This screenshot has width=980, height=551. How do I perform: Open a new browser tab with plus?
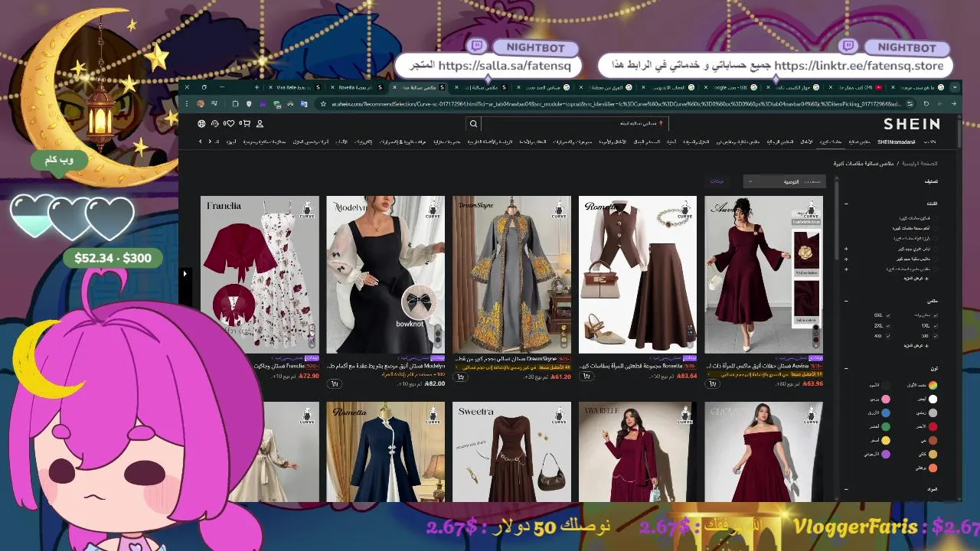pyautogui.click(x=256, y=87)
